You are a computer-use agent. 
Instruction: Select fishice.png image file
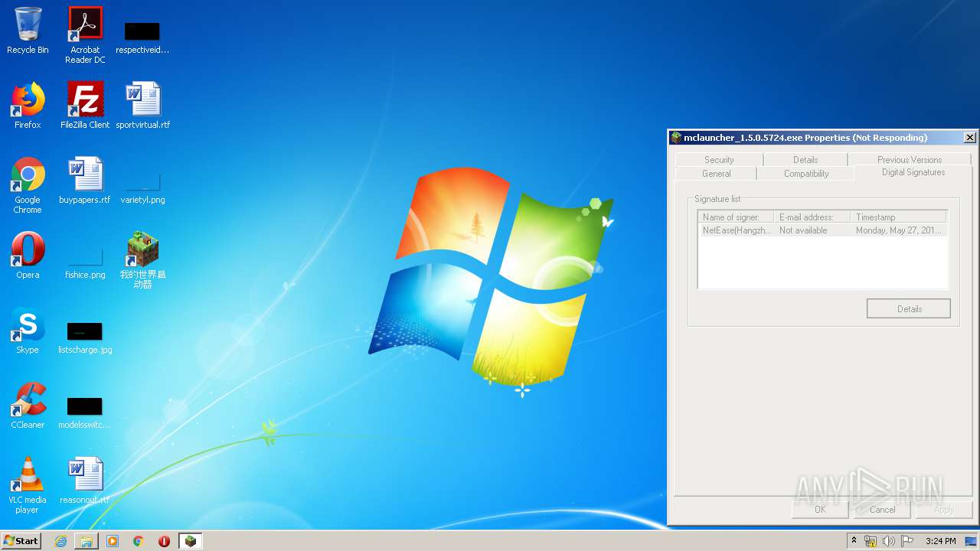(x=85, y=263)
